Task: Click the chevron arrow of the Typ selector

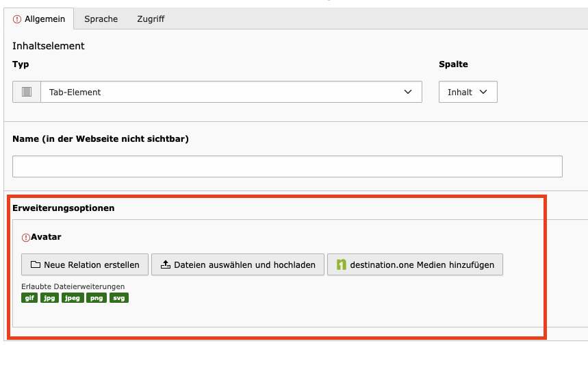Action: pyautogui.click(x=408, y=92)
